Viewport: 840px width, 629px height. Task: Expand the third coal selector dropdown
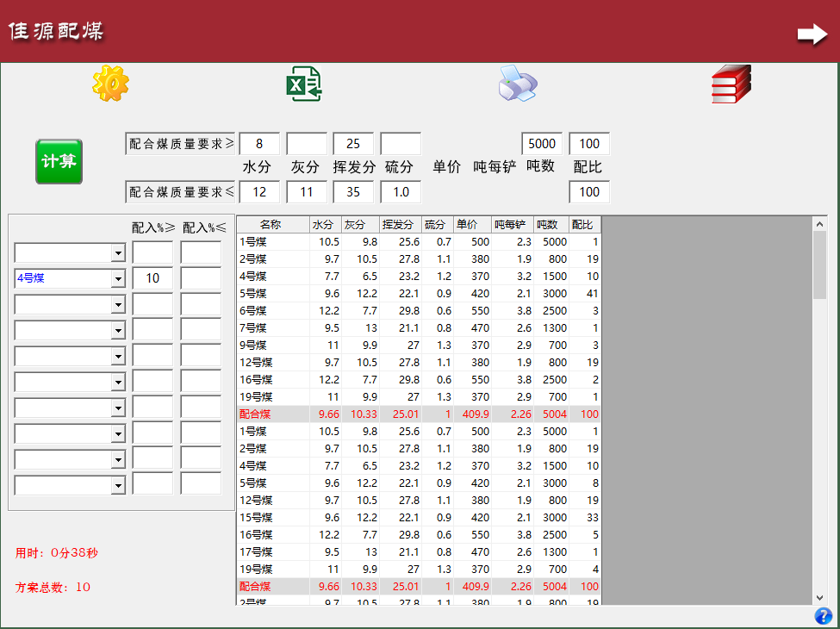point(118,305)
